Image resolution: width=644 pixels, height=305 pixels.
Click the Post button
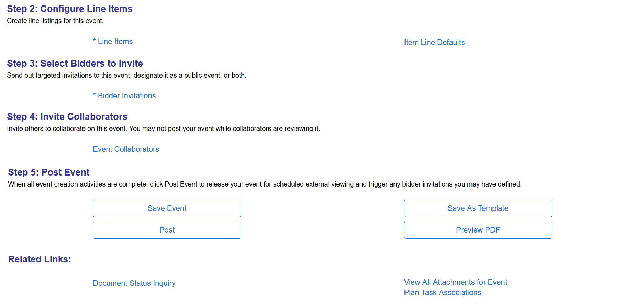point(167,230)
